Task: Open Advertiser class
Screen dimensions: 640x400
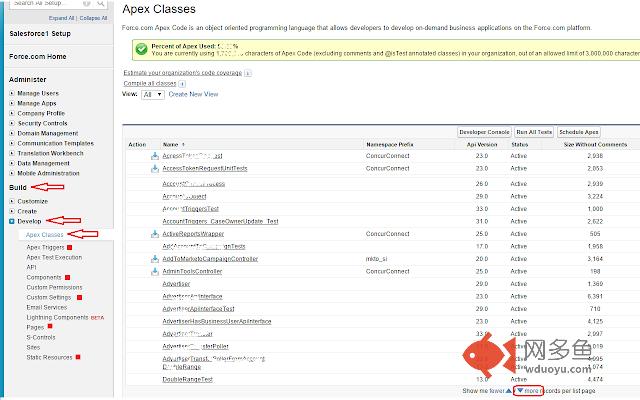Action: click(176, 284)
